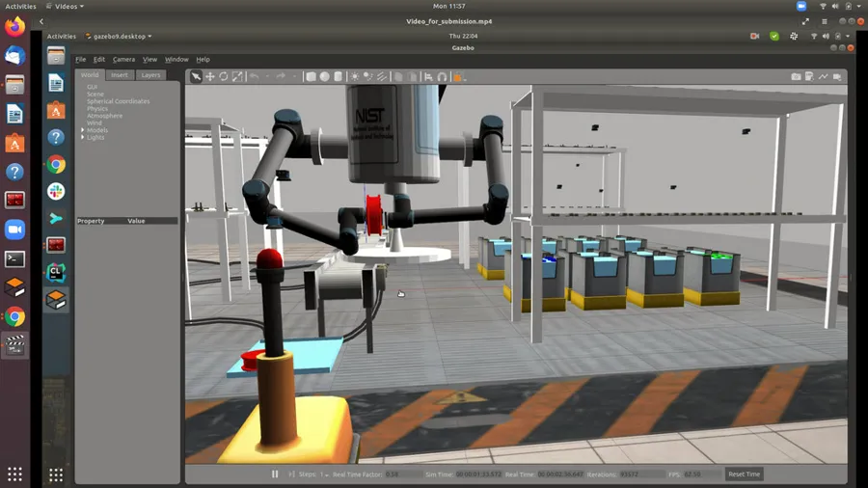Select the arrow selection mode tool
868x488 pixels.
[196, 76]
